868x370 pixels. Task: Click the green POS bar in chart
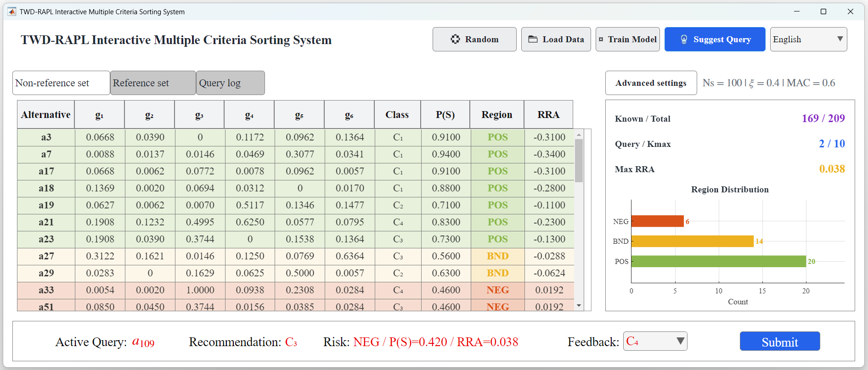[719, 261]
